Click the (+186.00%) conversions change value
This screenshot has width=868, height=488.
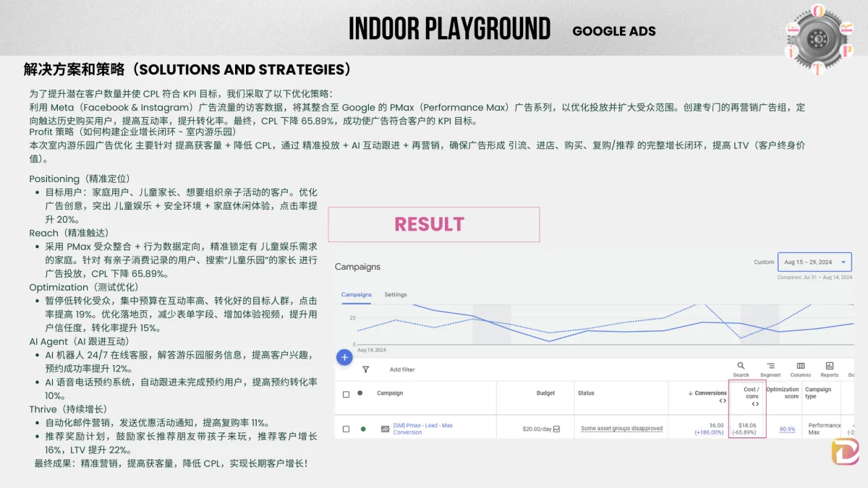click(709, 432)
